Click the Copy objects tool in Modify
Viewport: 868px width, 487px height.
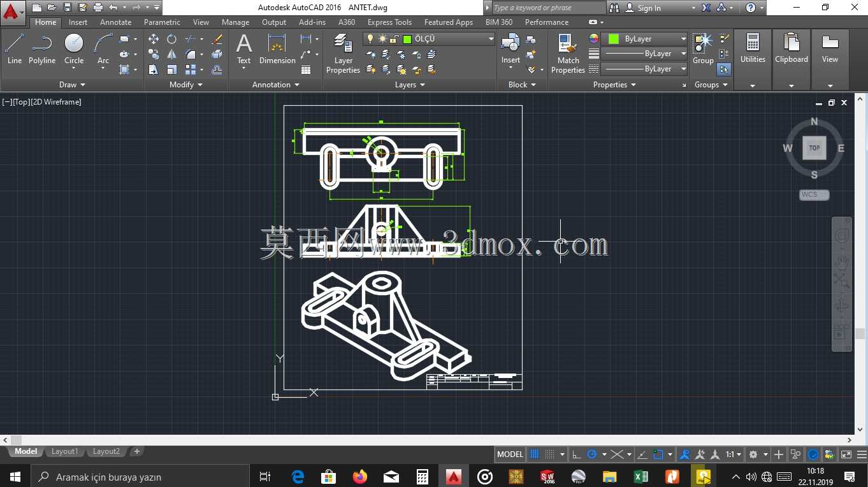(x=154, y=54)
